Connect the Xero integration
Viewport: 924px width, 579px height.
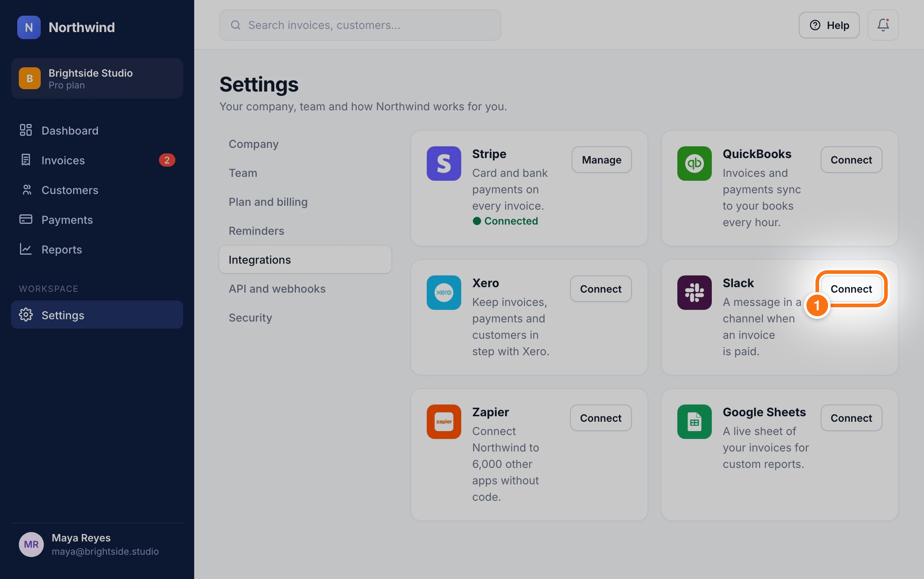tap(601, 289)
